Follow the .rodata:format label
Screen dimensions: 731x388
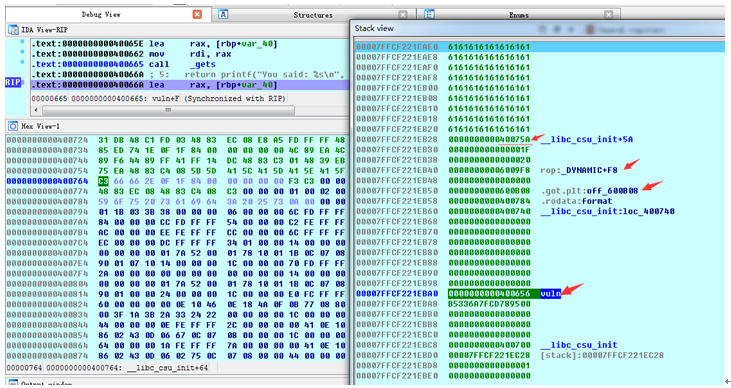point(576,201)
